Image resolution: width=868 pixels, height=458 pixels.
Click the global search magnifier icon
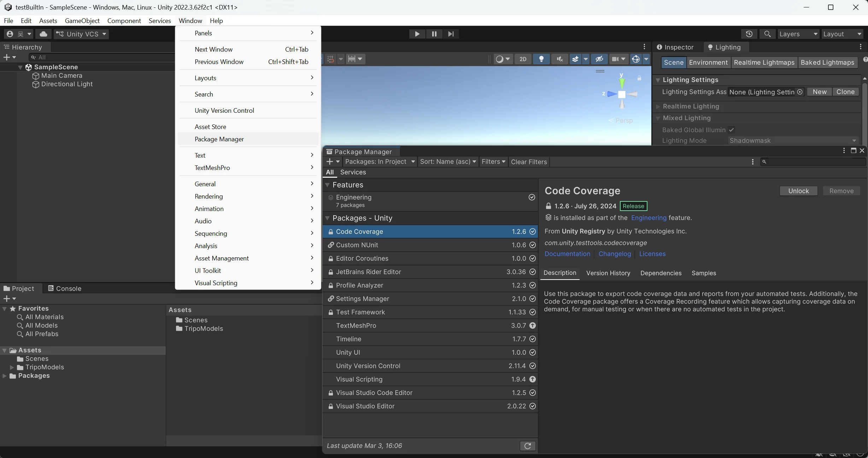pyautogui.click(x=767, y=34)
